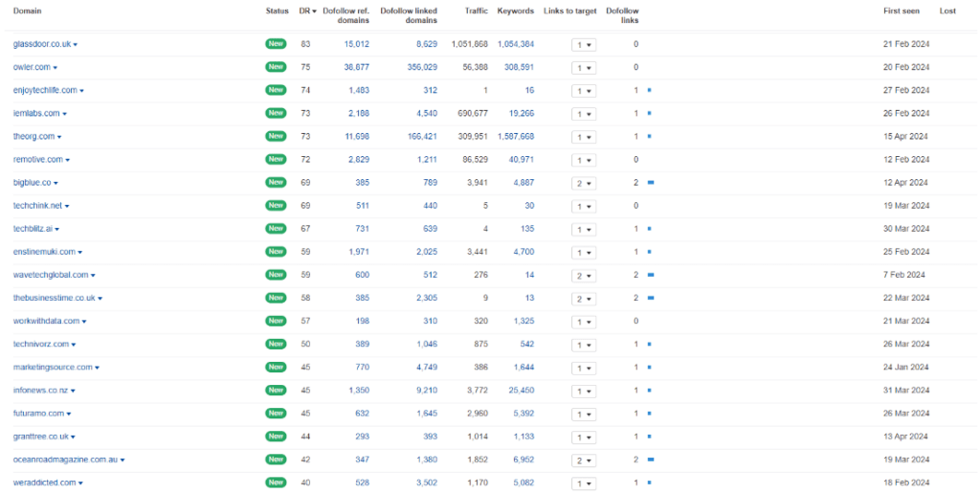Screen dimensions: 980x494
Task: Open enjoytechlife.com domain link
Action: [x=45, y=91]
